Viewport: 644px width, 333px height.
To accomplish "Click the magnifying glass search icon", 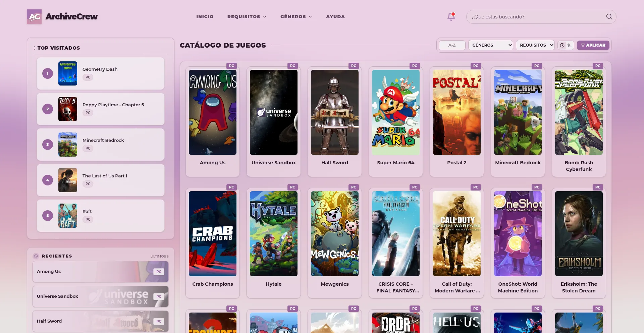I will pos(609,16).
